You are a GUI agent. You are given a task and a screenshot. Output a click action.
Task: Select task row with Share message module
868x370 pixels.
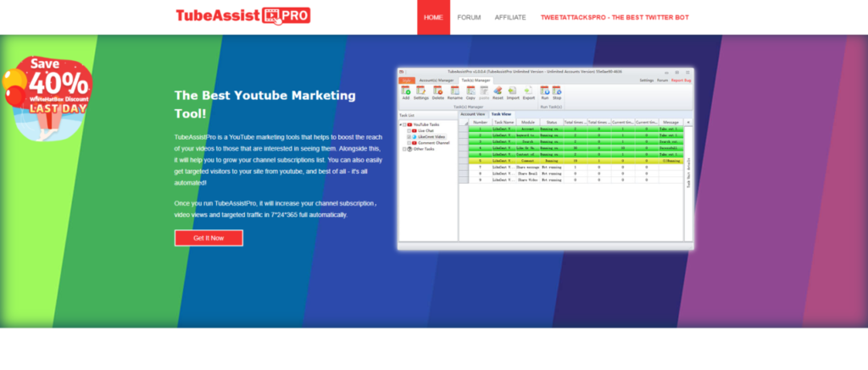pyautogui.click(x=576, y=167)
